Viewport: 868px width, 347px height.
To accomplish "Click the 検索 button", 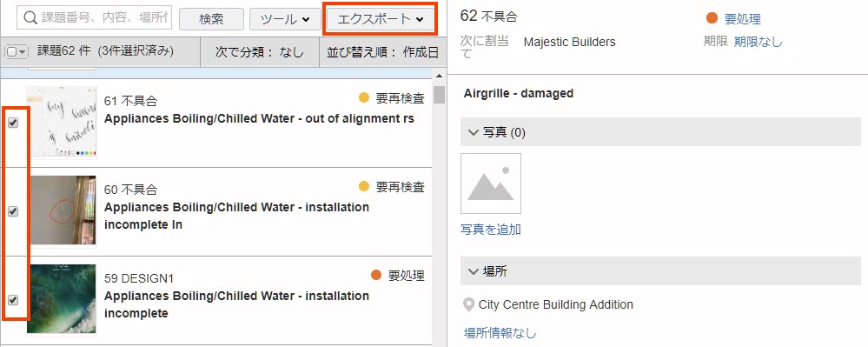I will coord(211,19).
